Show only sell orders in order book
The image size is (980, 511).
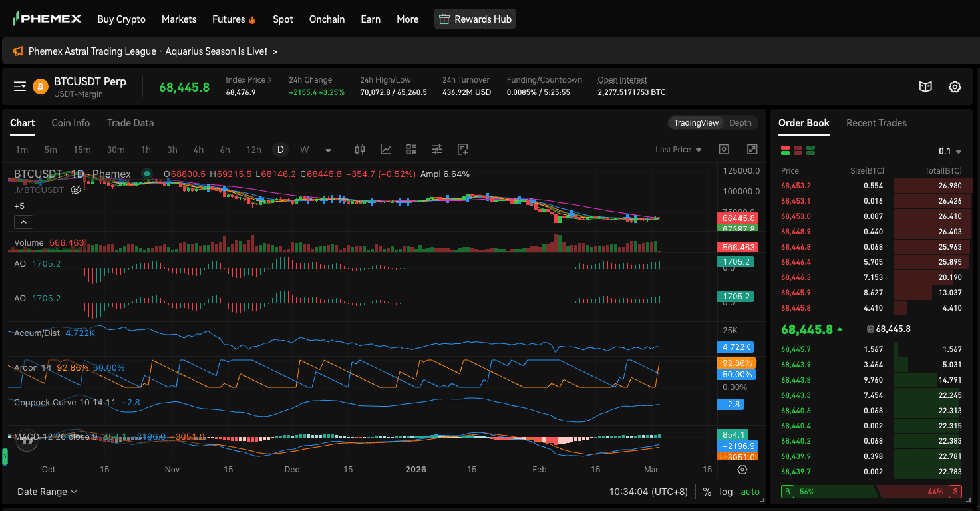pyautogui.click(x=797, y=151)
